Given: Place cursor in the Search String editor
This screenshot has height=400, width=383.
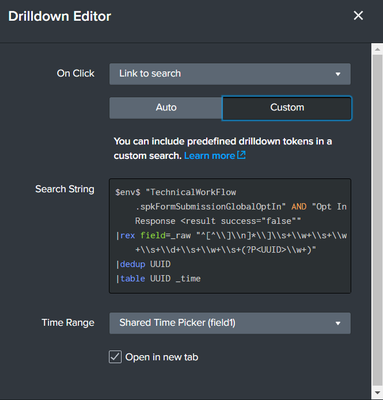Looking at the screenshot, I should tap(230, 236).
